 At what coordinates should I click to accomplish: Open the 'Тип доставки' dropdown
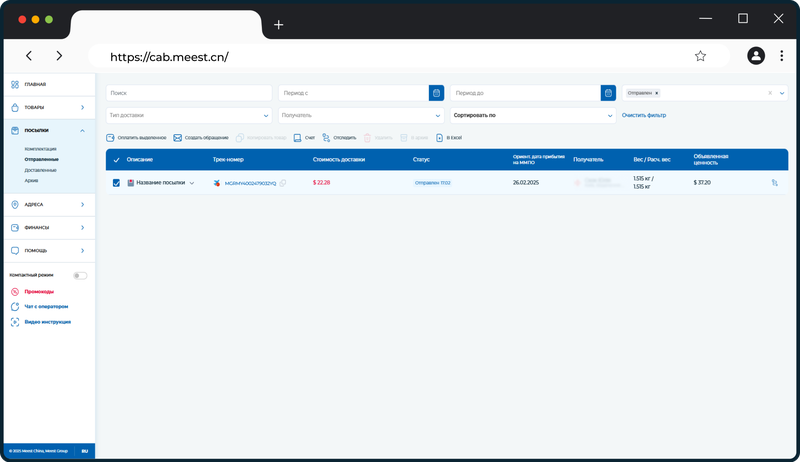[x=189, y=115]
